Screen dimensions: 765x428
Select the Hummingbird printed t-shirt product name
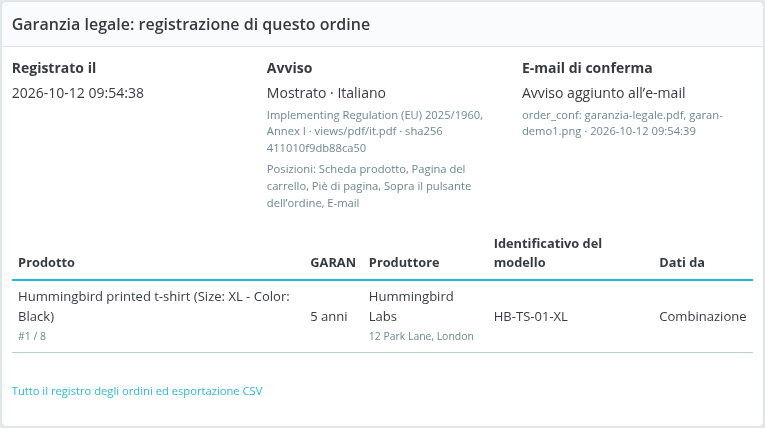(154, 306)
